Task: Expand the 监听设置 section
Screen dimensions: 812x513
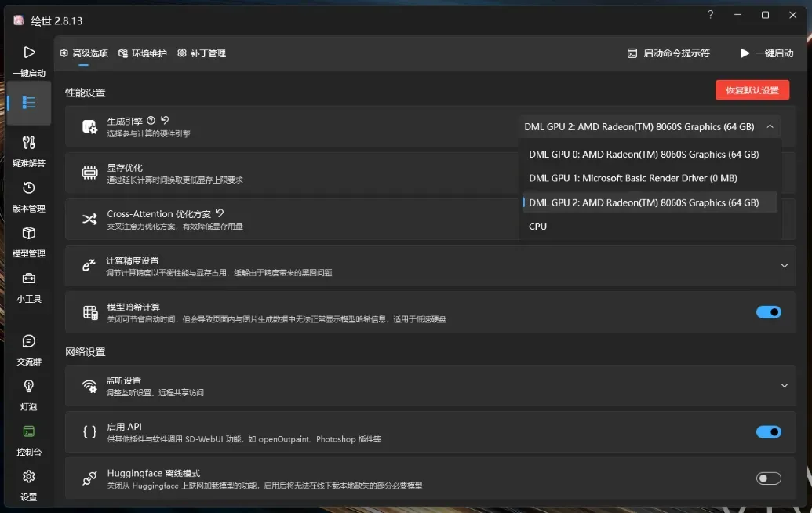Action: 784,385
